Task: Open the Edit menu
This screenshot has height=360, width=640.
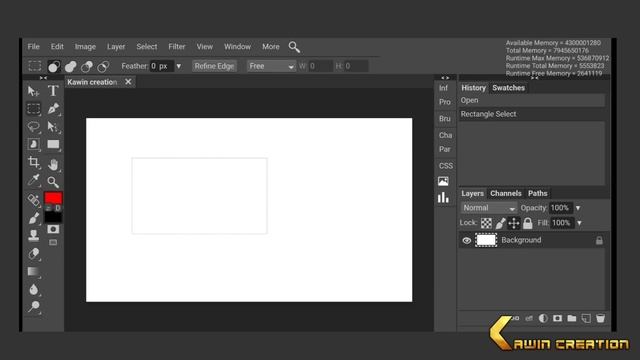Action: coord(57,47)
